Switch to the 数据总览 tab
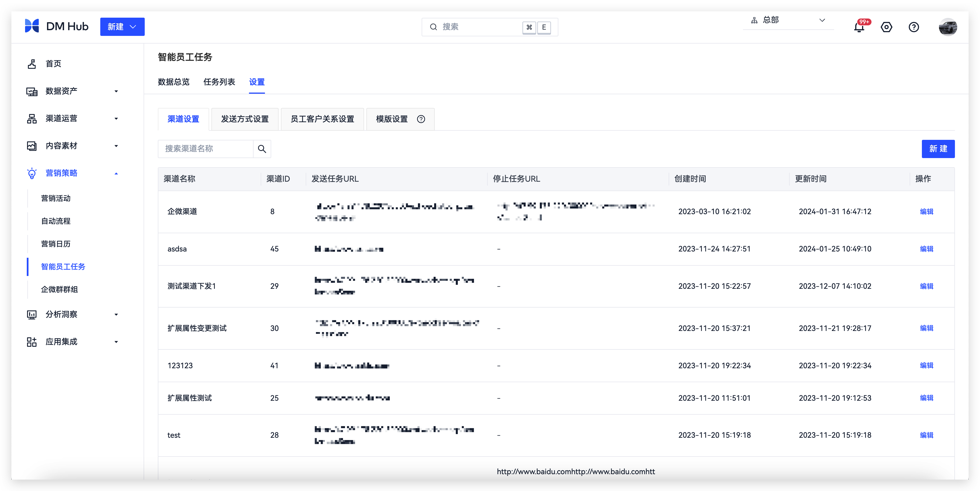980x491 pixels. point(173,82)
